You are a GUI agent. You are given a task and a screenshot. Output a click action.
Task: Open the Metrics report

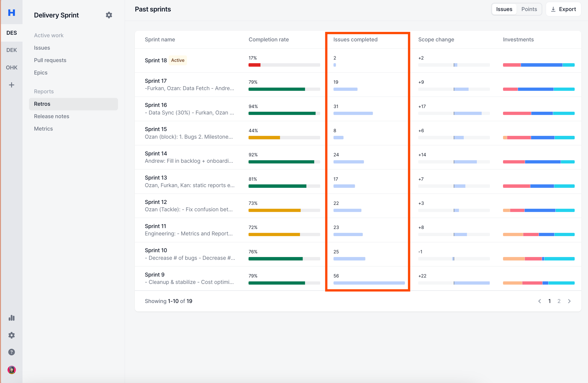[x=43, y=129]
